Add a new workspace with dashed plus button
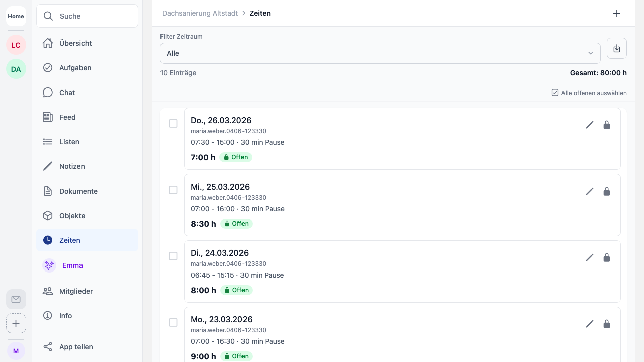 point(16,323)
